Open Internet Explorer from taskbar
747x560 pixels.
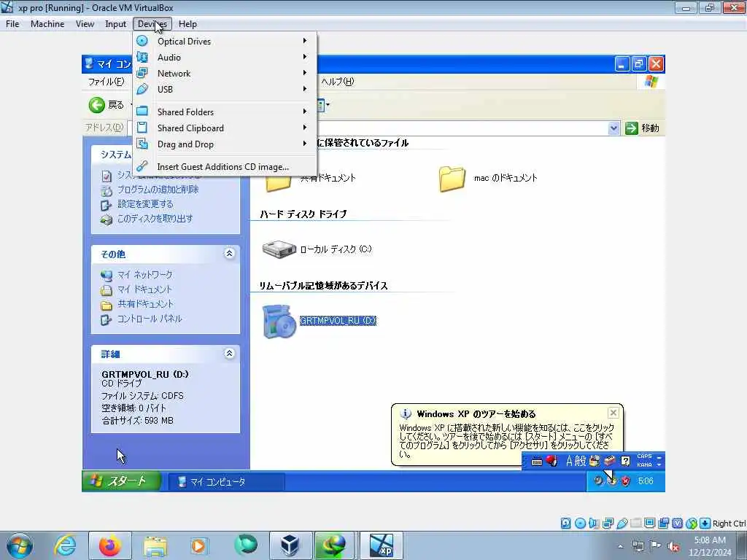(65, 545)
